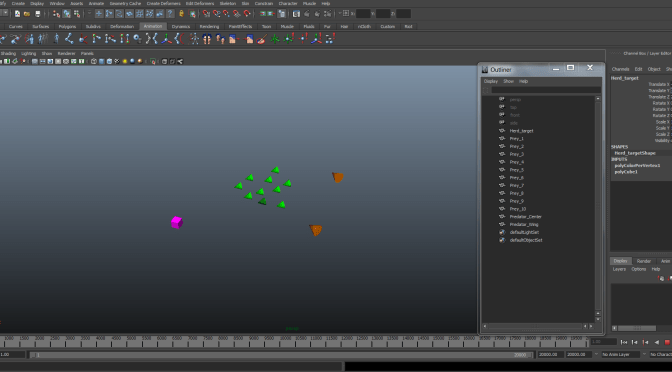Image resolution: width=672 pixels, height=372 pixels.
Task: Click the magenta Herd_target cube in the viewport
Action: click(x=177, y=222)
